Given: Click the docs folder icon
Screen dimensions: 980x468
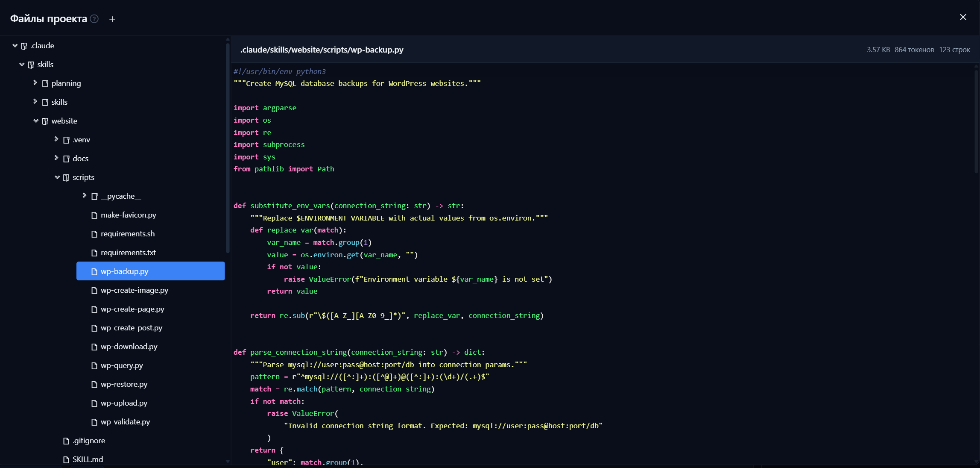Looking at the screenshot, I should pos(66,159).
